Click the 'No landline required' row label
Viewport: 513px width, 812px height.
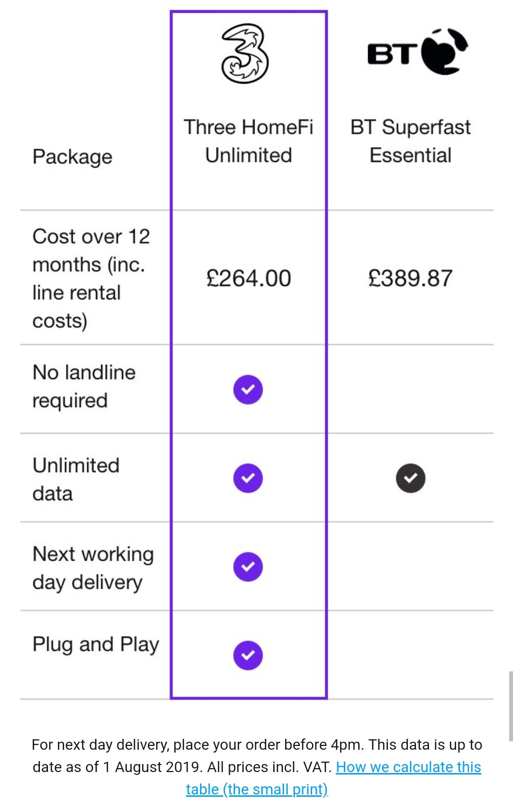tap(84, 386)
